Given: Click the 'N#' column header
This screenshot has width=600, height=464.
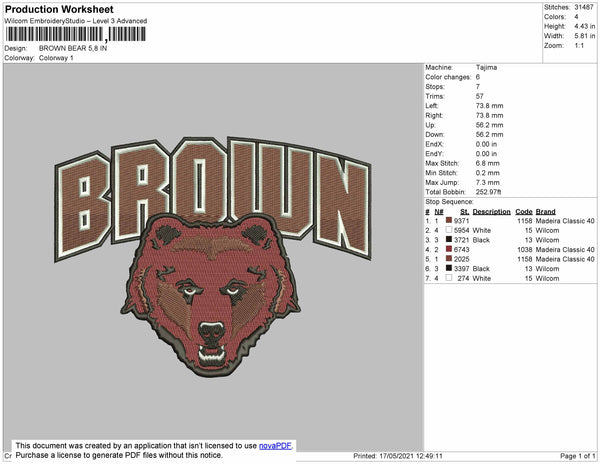Looking at the screenshot, I should pos(439,212).
